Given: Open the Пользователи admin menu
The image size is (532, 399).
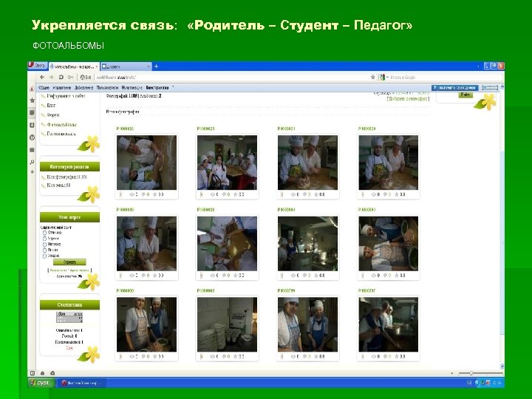Looking at the screenshot, I should click(x=107, y=87).
